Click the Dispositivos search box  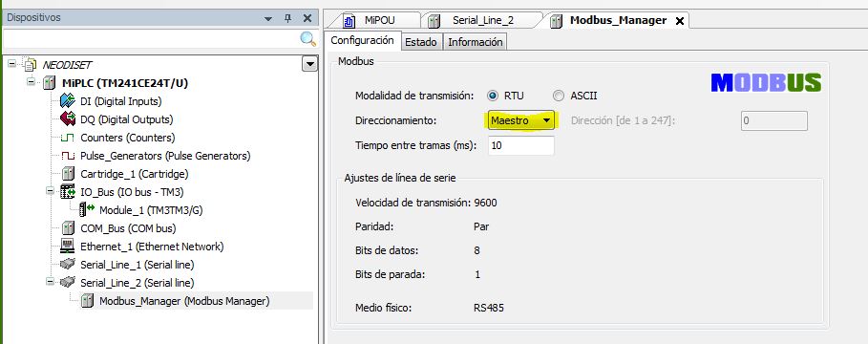click(152, 39)
